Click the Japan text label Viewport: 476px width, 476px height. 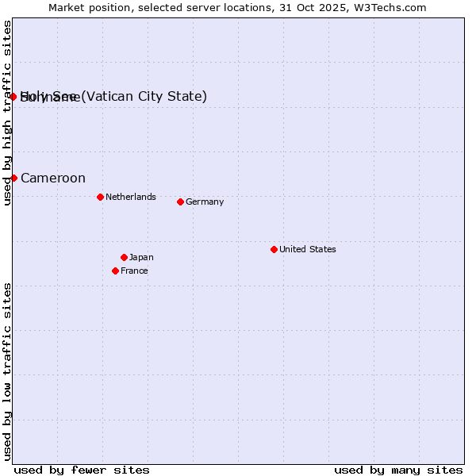(141, 257)
